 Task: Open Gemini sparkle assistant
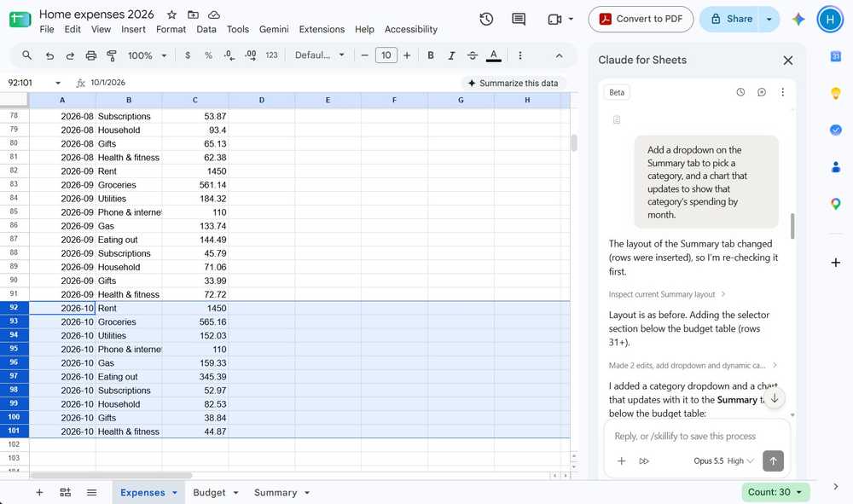798,19
